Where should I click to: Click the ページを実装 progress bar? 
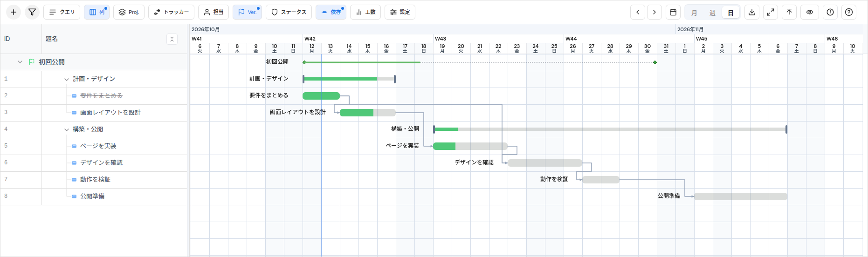coord(470,146)
